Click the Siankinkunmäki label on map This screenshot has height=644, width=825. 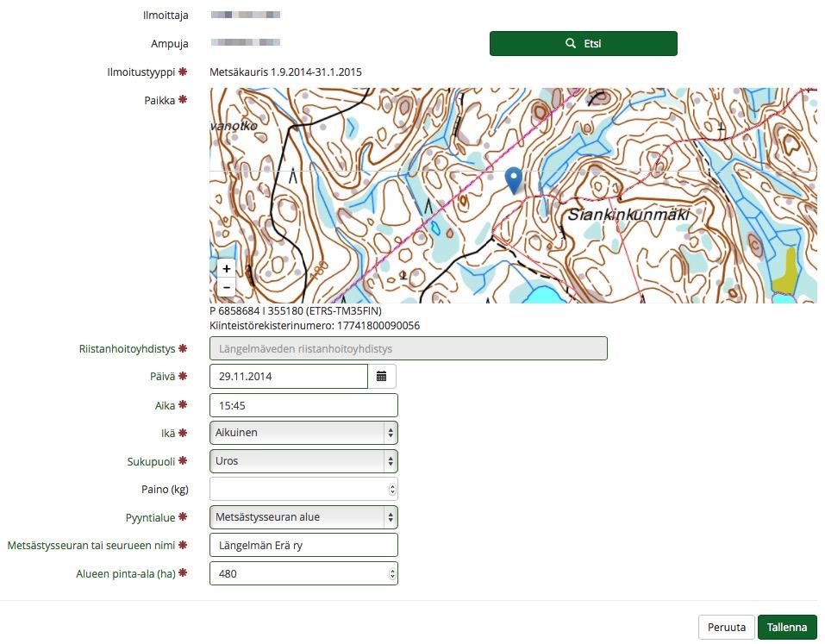coord(628,214)
